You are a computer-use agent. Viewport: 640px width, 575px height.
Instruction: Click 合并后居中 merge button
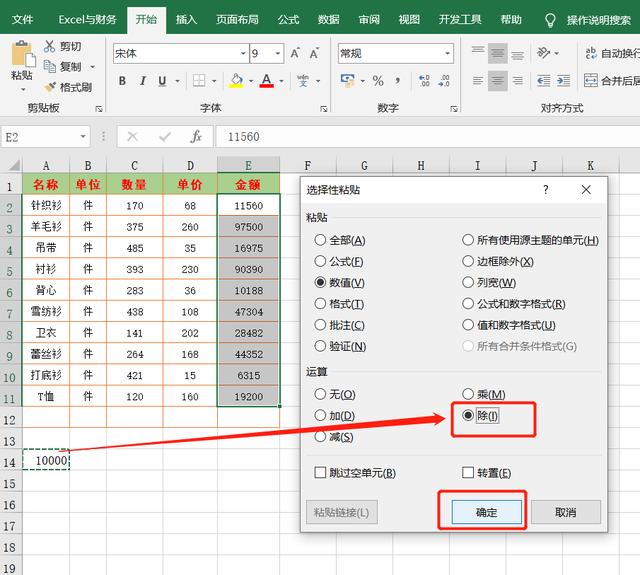coord(612,80)
